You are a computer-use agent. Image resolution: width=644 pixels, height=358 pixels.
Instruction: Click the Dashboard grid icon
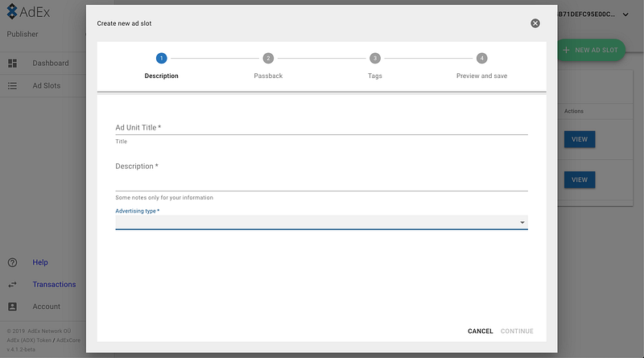click(x=12, y=64)
